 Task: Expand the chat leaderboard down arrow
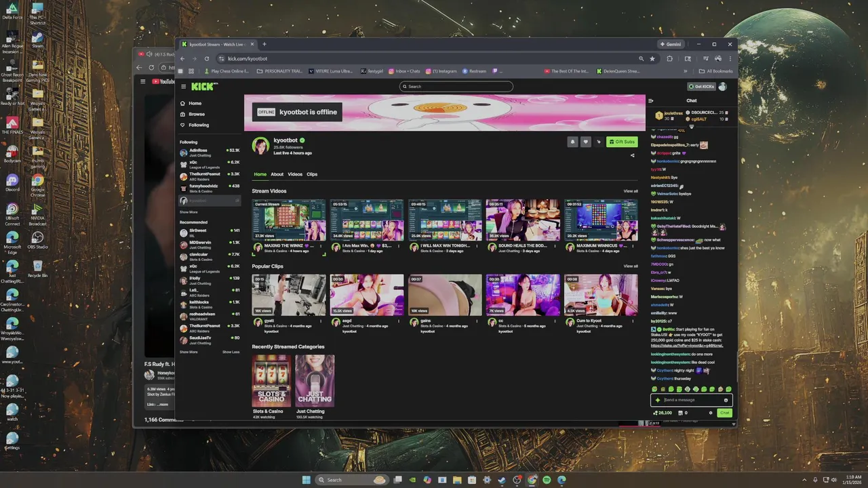click(692, 127)
